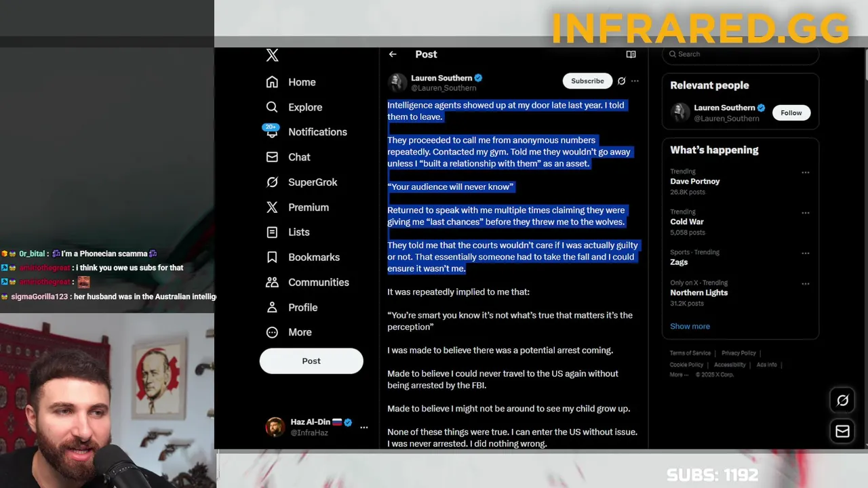This screenshot has width=868, height=488.
Task: Open options for Northern Lights trend
Action: pos(805,283)
